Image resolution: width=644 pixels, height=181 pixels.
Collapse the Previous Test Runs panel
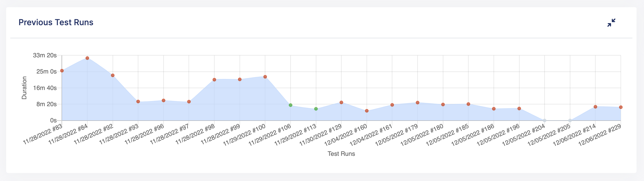point(611,23)
